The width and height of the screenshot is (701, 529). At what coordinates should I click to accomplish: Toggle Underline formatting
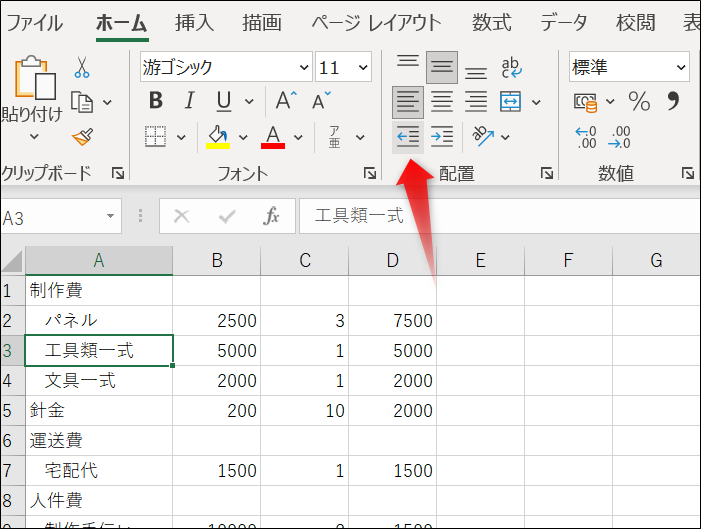click(x=224, y=102)
